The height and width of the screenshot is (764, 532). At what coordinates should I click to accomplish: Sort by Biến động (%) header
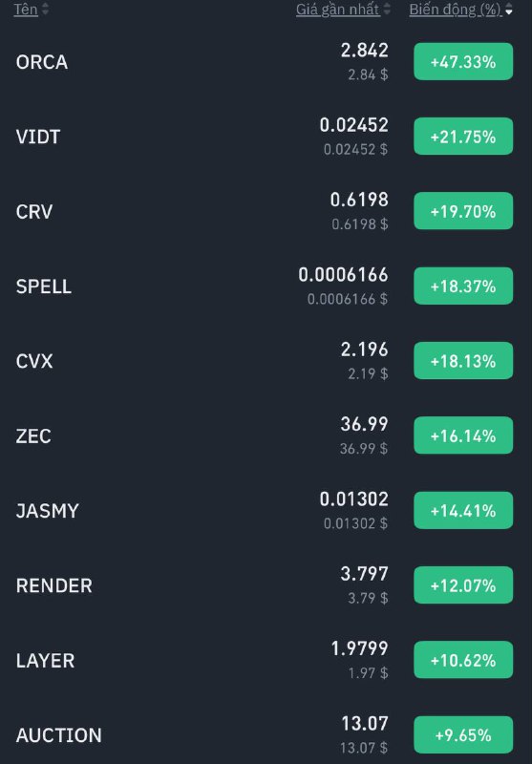(455, 10)
